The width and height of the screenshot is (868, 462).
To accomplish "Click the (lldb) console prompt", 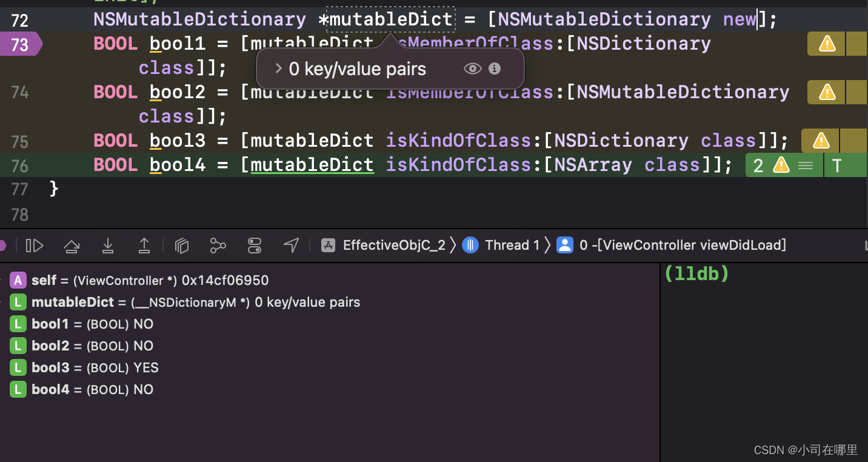I will (x=696, y=274).
